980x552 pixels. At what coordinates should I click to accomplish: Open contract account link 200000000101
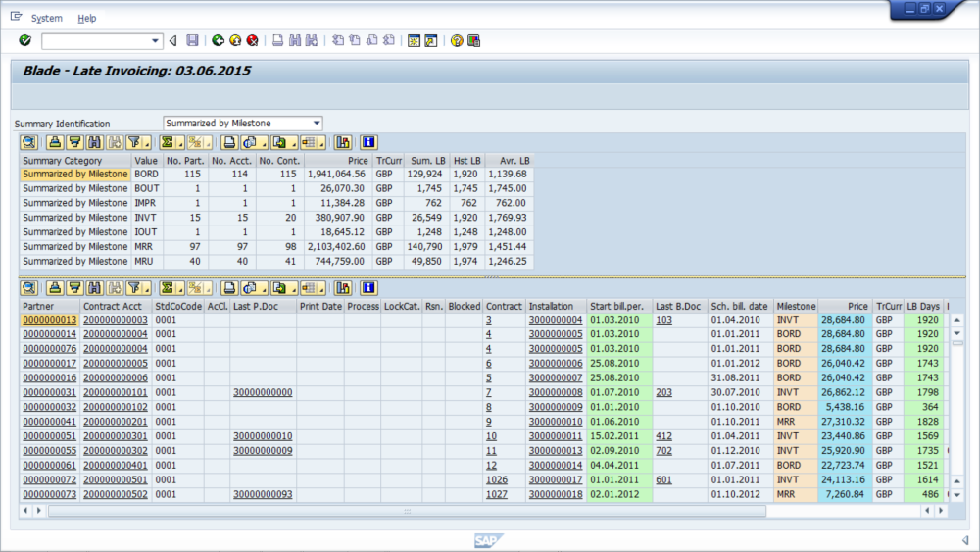click(115, 392)
